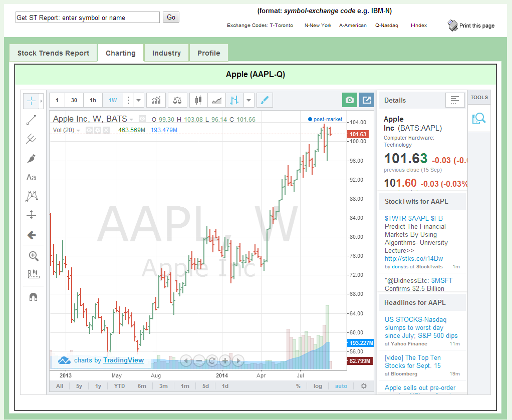Viewport: 512px width, 420px height.
Task: Click the printer icon
Action: click(452, 26)
